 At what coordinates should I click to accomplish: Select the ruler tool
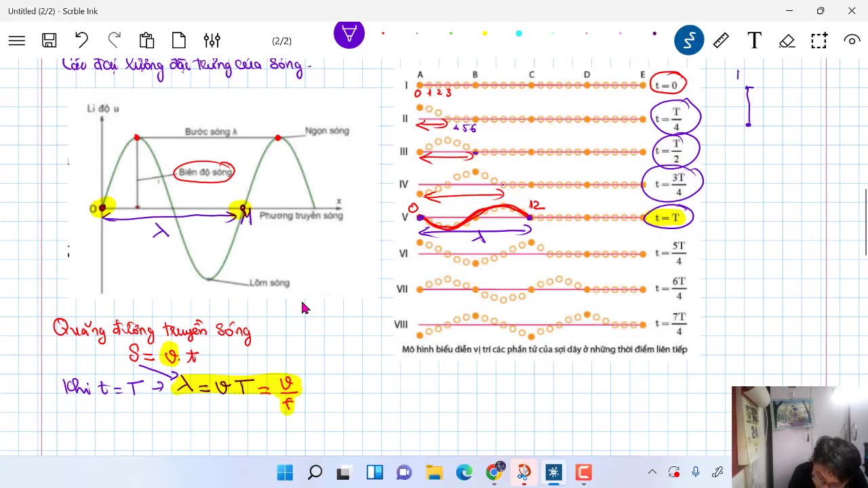tap(721, 41)
